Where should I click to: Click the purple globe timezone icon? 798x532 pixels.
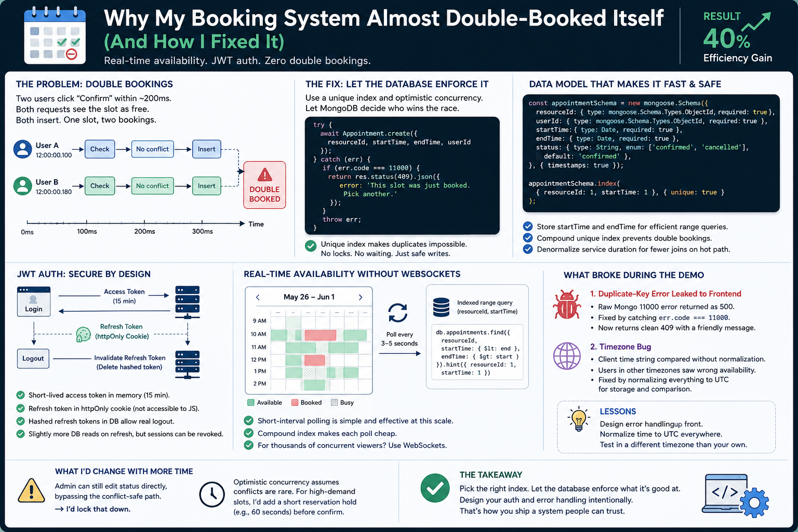[x=567, y=356]
